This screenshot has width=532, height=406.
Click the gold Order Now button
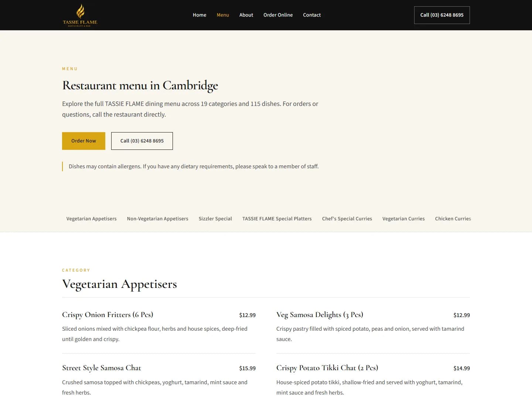pos(83,141)
